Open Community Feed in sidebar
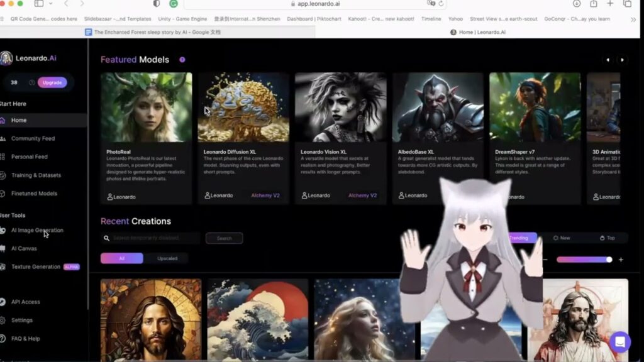Screen dimensions: 644x362 point(33,139)
